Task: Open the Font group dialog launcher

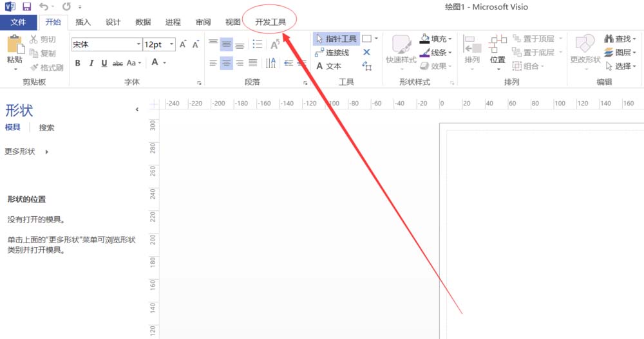Action: [199, 83]
